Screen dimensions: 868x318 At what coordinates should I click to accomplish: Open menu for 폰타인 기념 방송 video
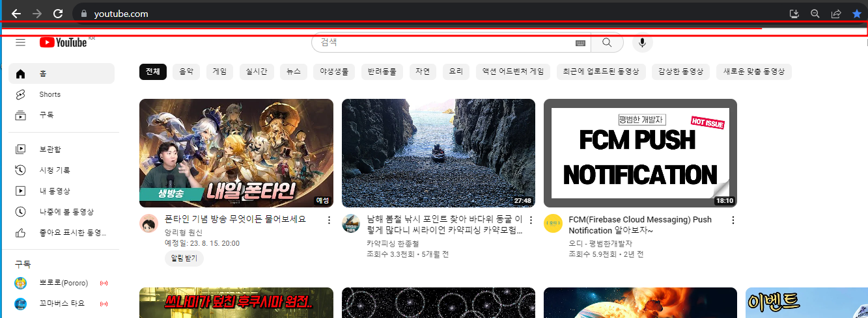click(x=329, y=220)
